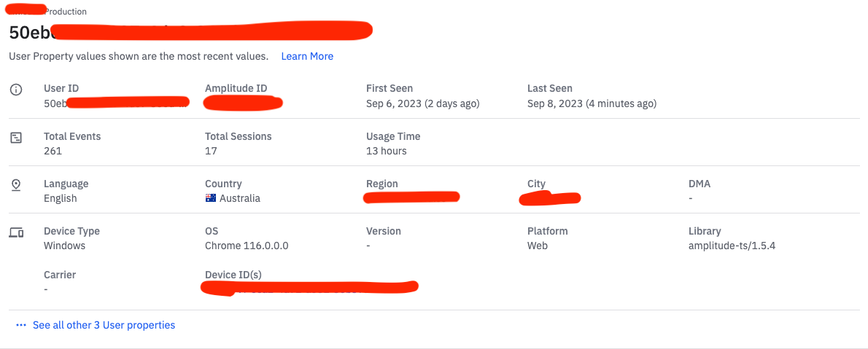Click the three-dots icon before See all
Viewport: 868px width, 349px height.
pyautogui.click(x=21, y=325)
